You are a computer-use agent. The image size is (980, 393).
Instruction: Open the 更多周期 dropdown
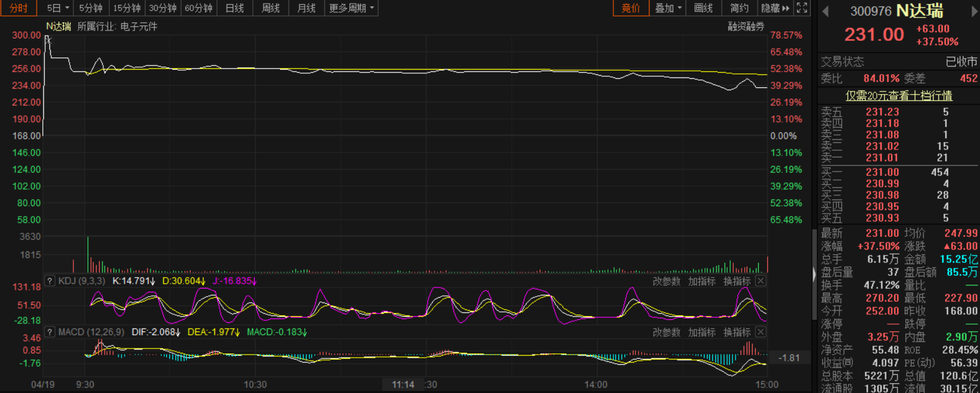[x=351, y=8]
